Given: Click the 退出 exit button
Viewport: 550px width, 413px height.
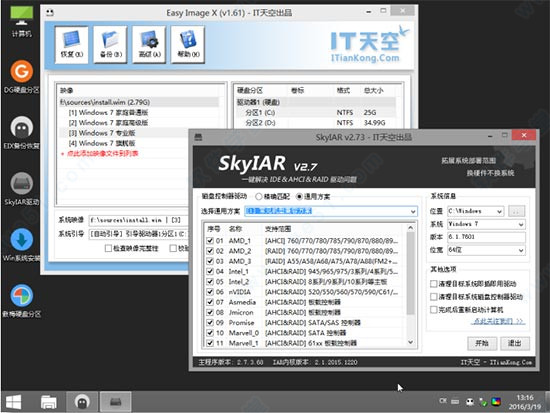Looking at the screenshot, I should (x=515, y=343).
